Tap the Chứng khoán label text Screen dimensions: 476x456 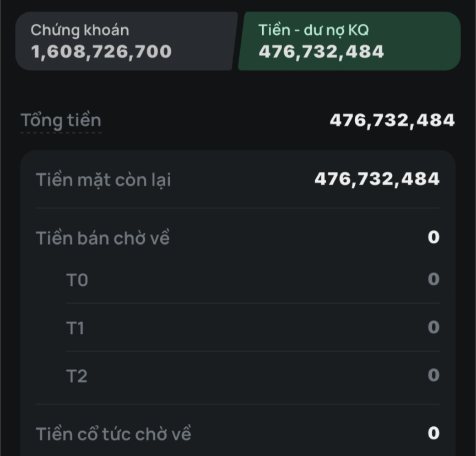tap(80, 30)
